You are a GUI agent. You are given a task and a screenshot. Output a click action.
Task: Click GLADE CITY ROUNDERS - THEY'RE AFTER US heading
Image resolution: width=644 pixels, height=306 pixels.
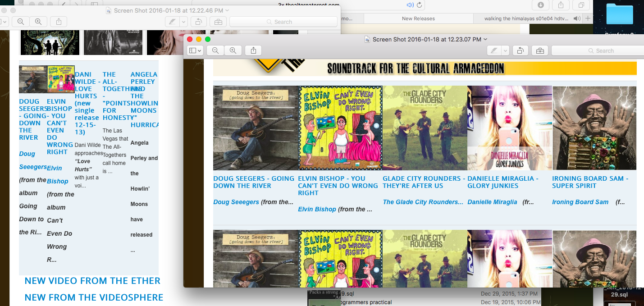(424, 182)
